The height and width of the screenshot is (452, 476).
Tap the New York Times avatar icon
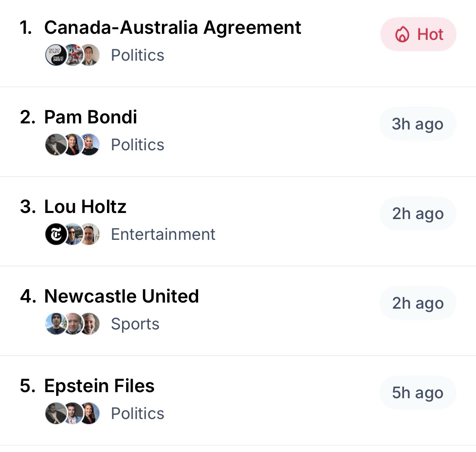pyautogui.click(x=56, y=235)
